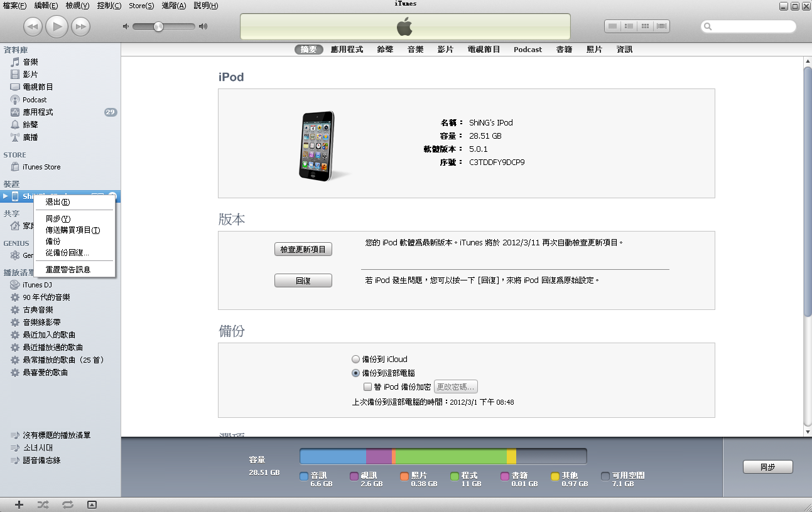Screen dimensions: 812x512
Task: Open the 說明 menu
Action: [x=206, y=6]
